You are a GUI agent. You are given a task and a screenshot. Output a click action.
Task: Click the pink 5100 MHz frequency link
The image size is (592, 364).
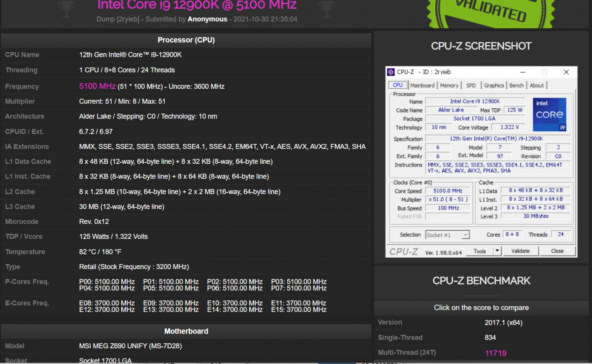click(97, 86)
